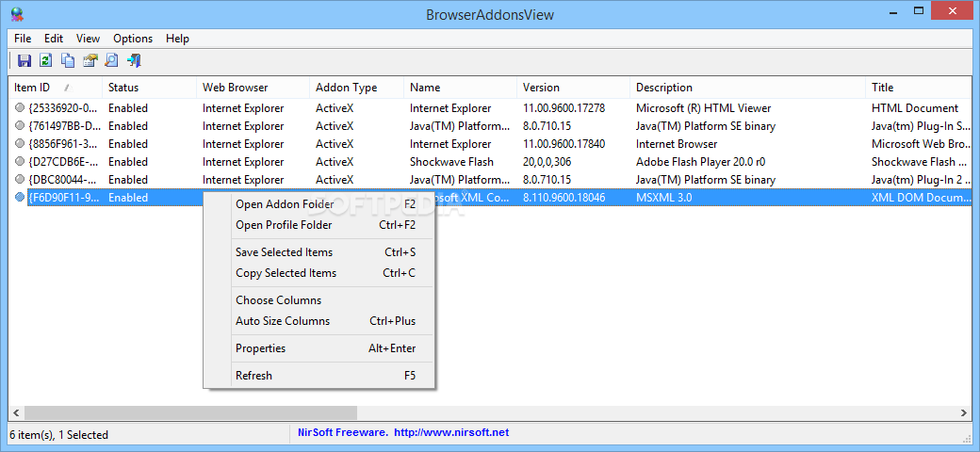Click the Internet Browser description cell

(x=677, y=144)
